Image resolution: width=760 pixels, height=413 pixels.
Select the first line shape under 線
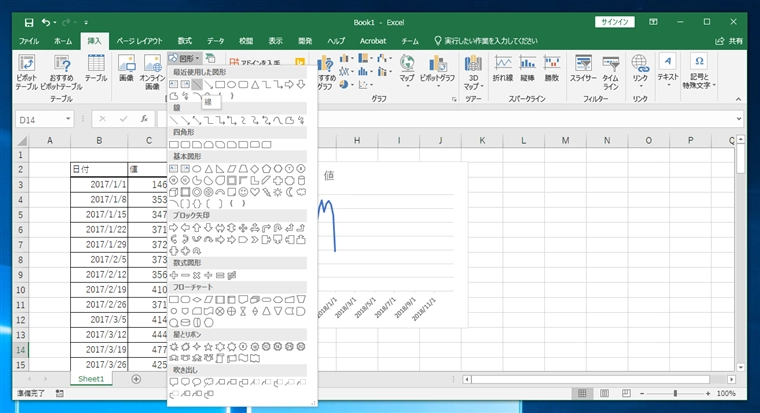tap(174, 120)
